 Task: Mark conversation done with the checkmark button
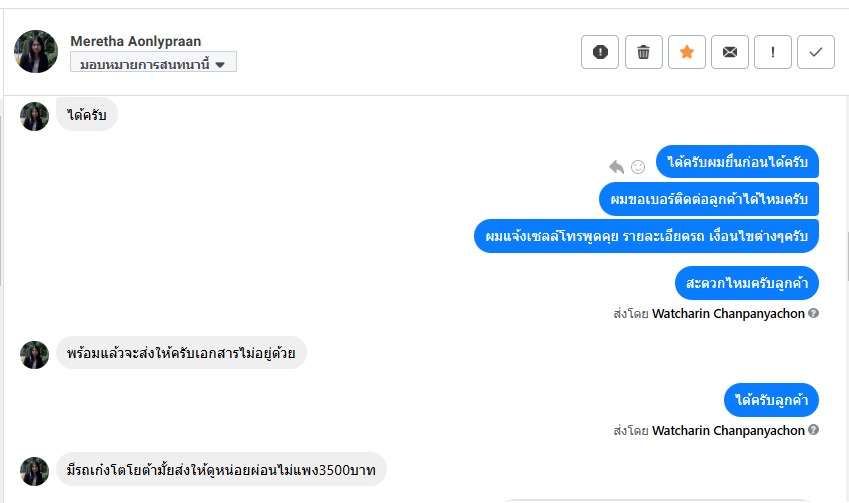coord(816,53)
